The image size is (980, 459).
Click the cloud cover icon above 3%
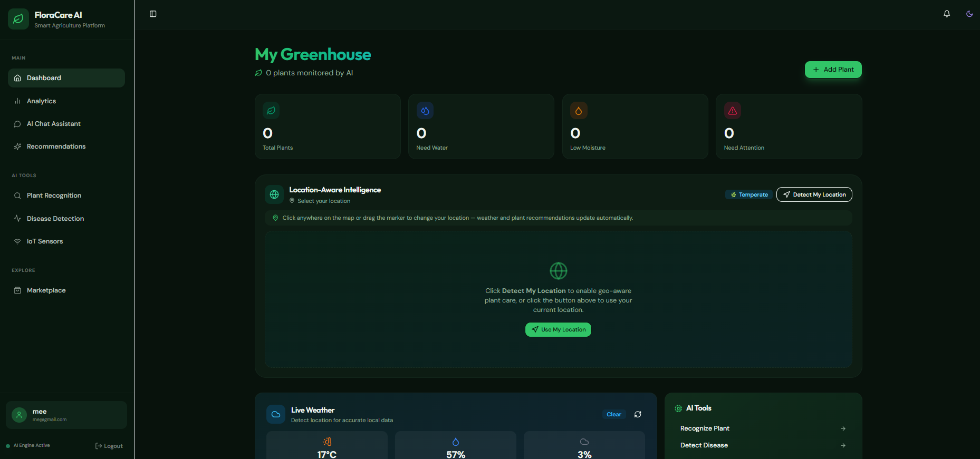point(584,442)
